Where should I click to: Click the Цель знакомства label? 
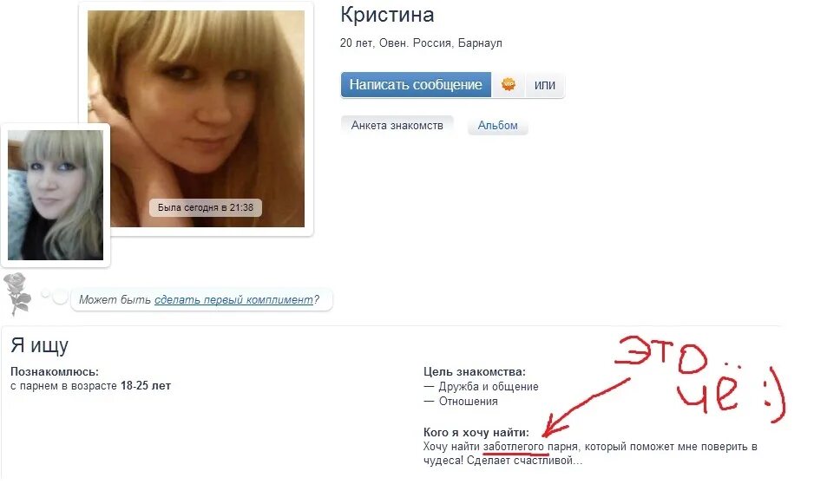tap(475, 371)
